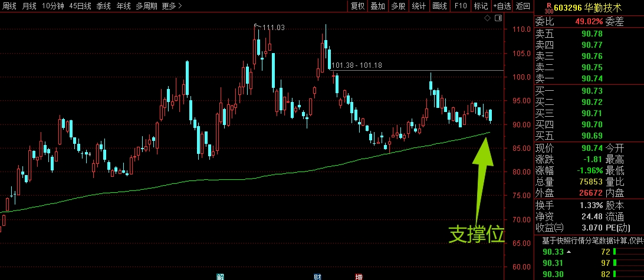Click the 买三 price 90.71
The height and width of the screenshot is (280, 644).
592,113
